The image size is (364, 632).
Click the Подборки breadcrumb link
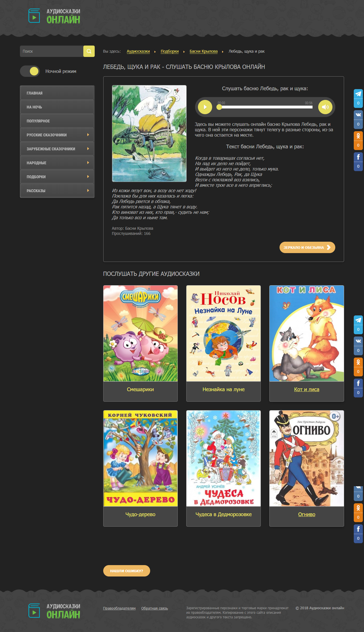[170, 51]
